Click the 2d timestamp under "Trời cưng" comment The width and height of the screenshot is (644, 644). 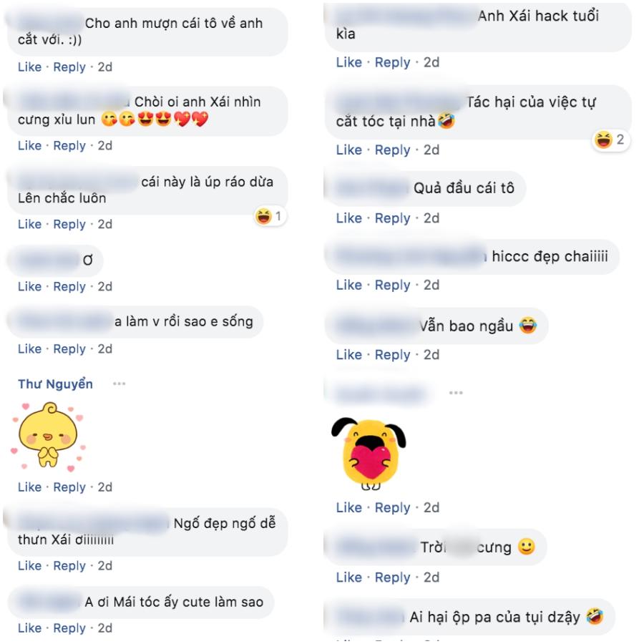[431, 577]
